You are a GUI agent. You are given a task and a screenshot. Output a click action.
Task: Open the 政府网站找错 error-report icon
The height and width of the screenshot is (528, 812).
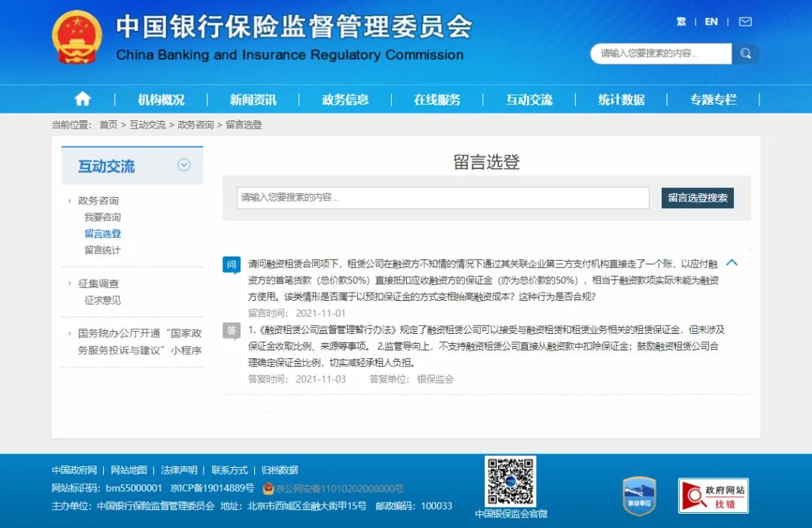pyautogui.click(x=712, y=493)
